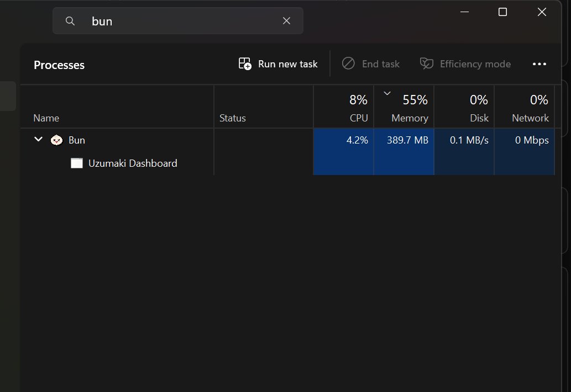Screen dimensions: 571x392
Task: Focus the search field containing "bun"
Action: pos(178,21)
